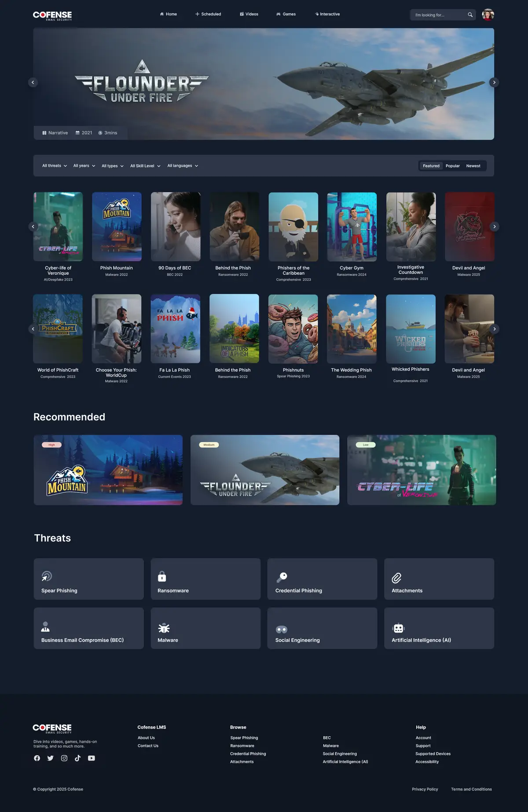Sort by Featured
Viewport: 528px width, 812px height.
(x=431, y=166)
